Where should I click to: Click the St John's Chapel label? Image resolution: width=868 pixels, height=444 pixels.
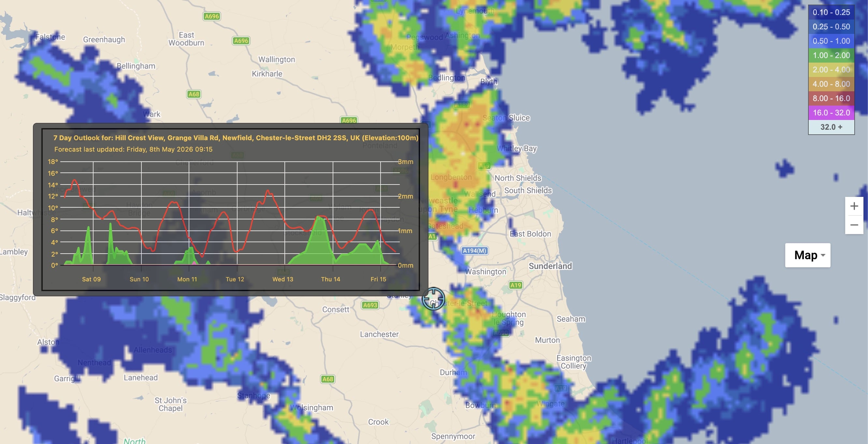(170, 404)
